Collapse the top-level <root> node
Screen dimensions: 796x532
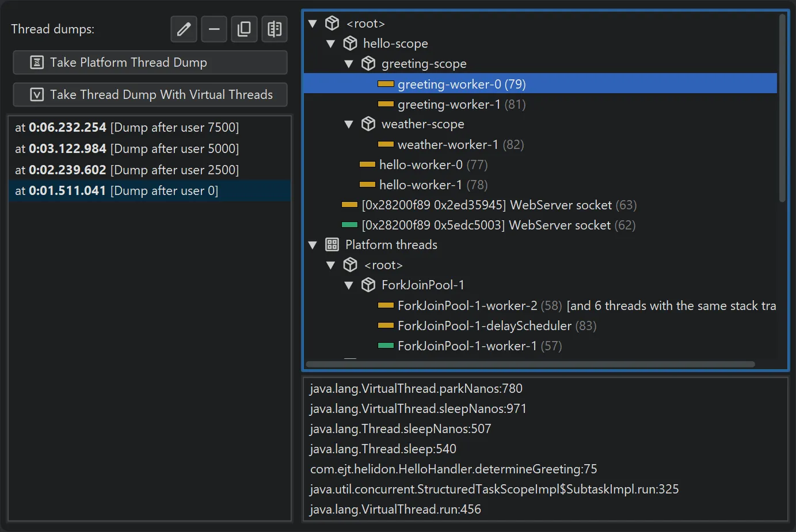click(x=313, y=24)
